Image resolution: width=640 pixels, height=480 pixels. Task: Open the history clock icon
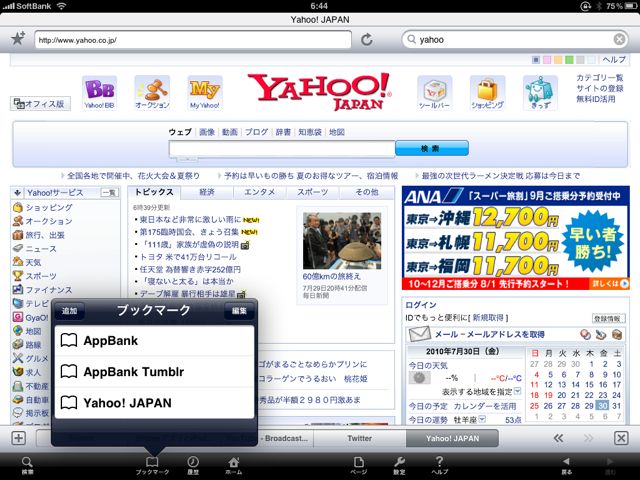[x=193, y=466]
